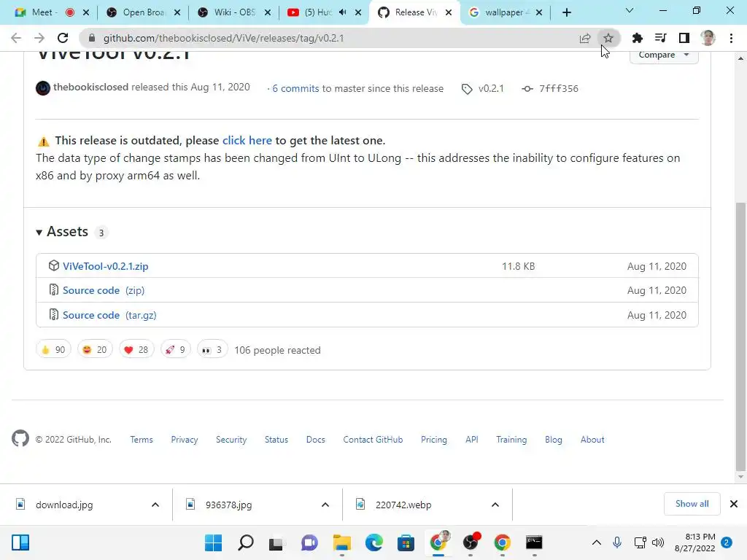
Task: Open the media controls icon in toolbar
Action: tap(660, 38)
